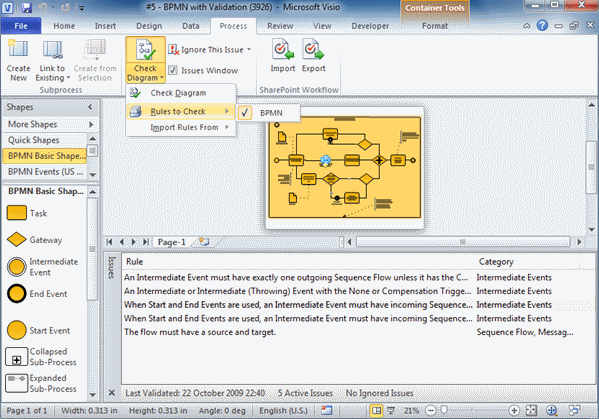Viewport: 599px width, 419px height.
Task: Click the zoom in plus icon
Action: 514,411
